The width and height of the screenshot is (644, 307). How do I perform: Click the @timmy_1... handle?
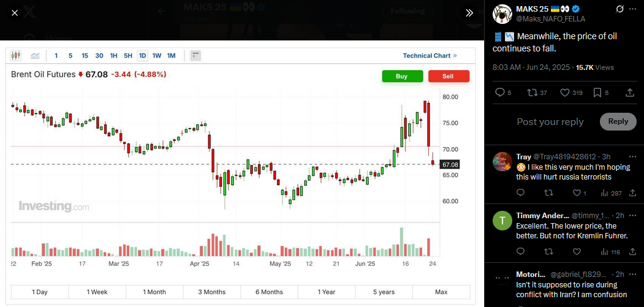pos(591,215)
